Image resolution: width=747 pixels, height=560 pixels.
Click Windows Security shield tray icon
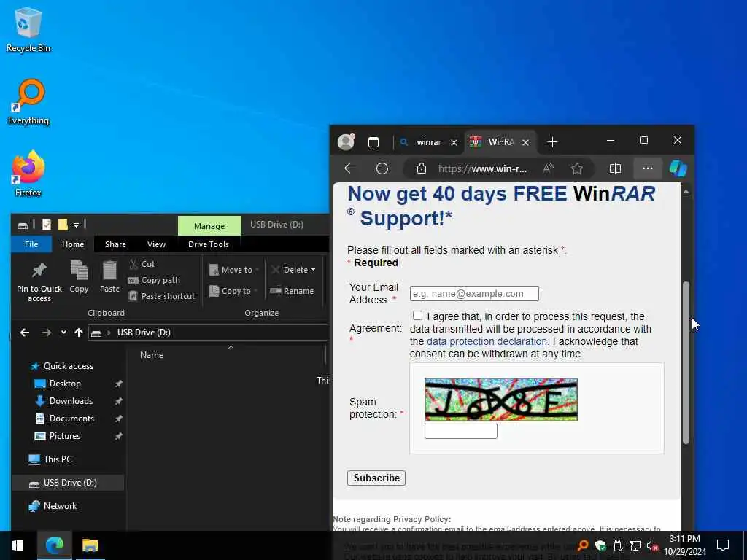pos(600,545)
